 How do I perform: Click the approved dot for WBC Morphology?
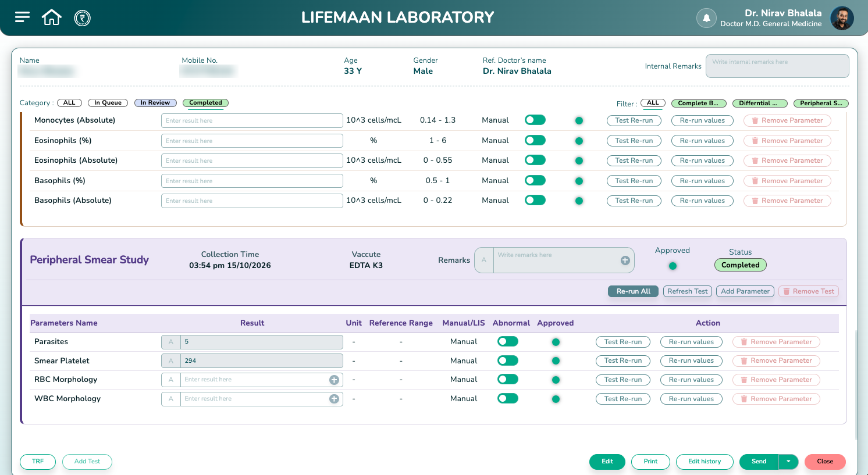(x=556, y=399)
